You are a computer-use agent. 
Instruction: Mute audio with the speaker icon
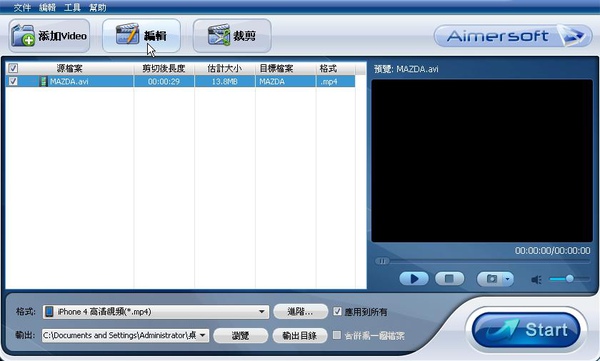pos(536,279)
